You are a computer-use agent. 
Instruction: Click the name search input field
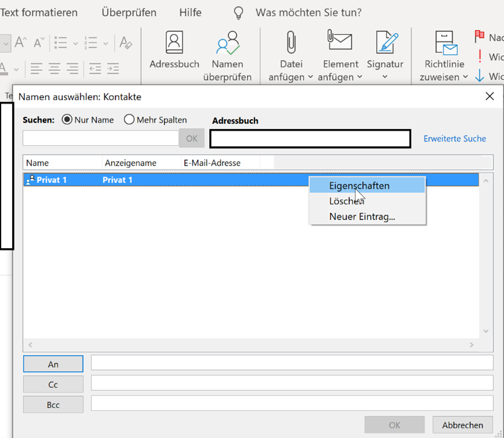[x=101, y=138]
